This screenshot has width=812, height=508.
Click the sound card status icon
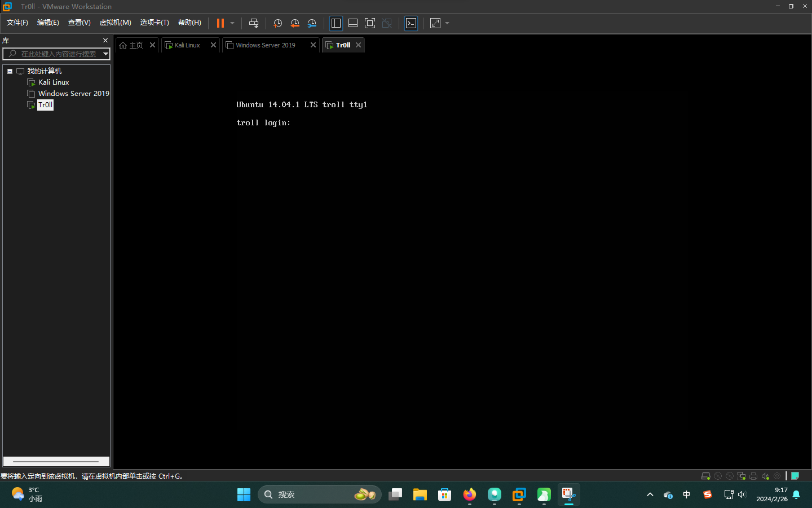pos(765,476)
